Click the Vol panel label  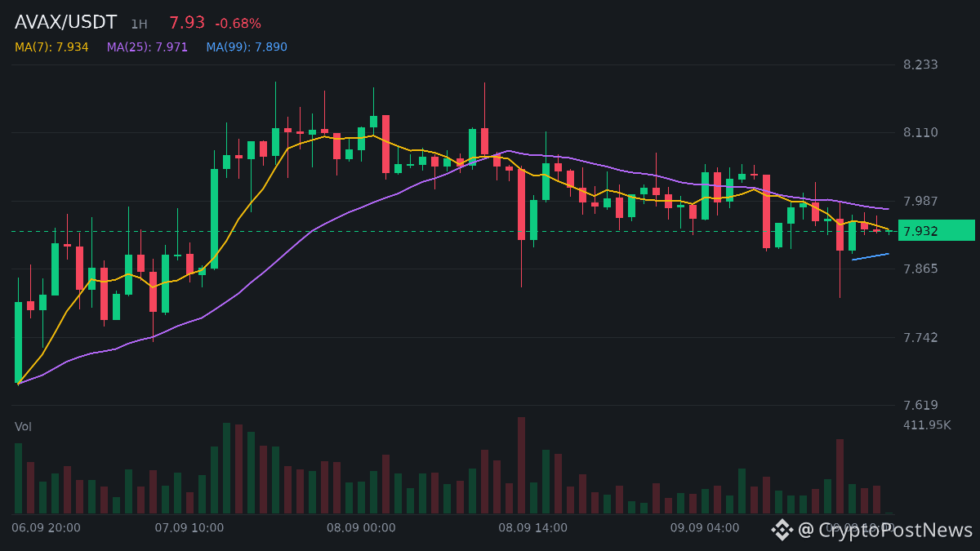click(23, 427)
